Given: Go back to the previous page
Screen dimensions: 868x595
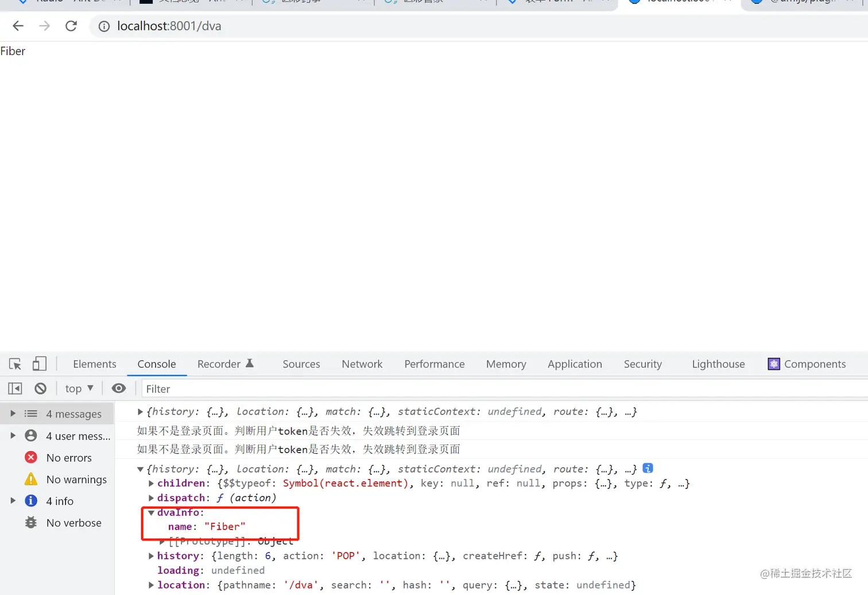Looking at the screenshot, I should point(18,26).
